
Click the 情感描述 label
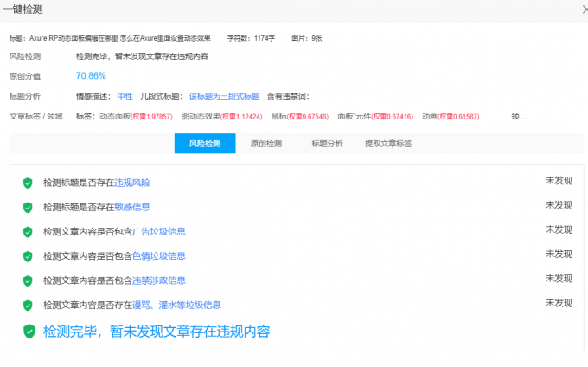click(x=93, y=96)
